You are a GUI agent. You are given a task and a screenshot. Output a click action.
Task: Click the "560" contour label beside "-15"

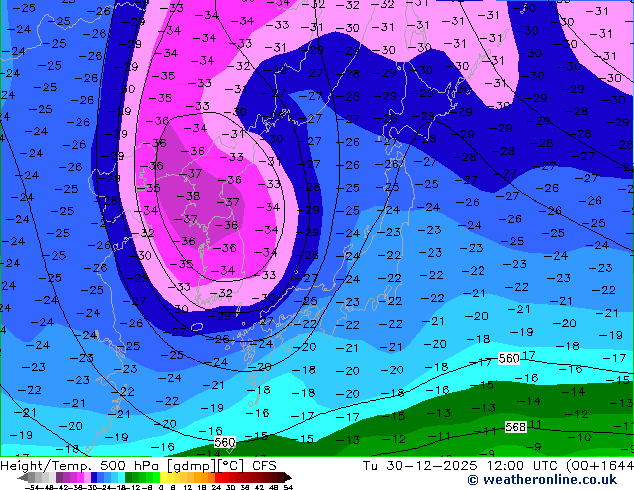tap(225, 442)
